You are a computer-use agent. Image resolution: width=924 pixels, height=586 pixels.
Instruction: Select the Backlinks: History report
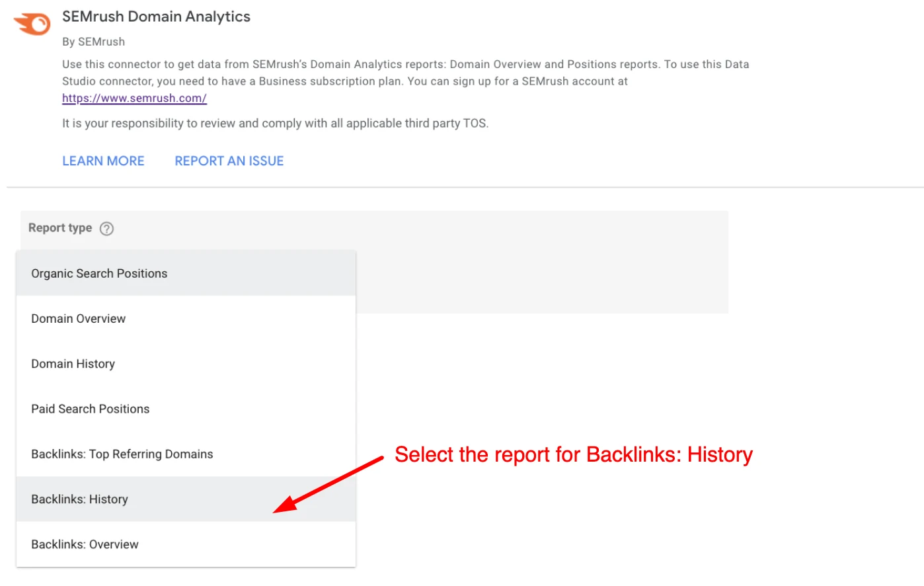186,499
